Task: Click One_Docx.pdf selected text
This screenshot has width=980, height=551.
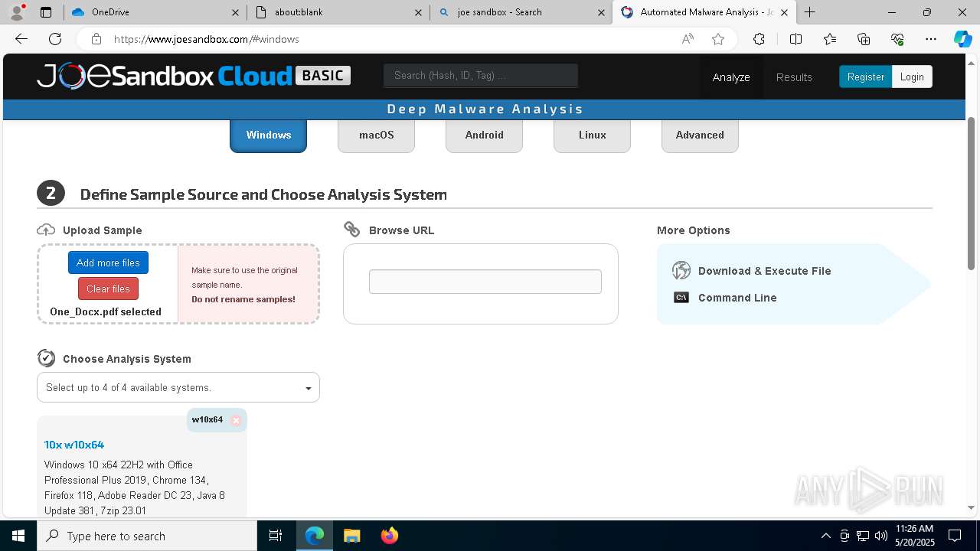Action: 106,311
